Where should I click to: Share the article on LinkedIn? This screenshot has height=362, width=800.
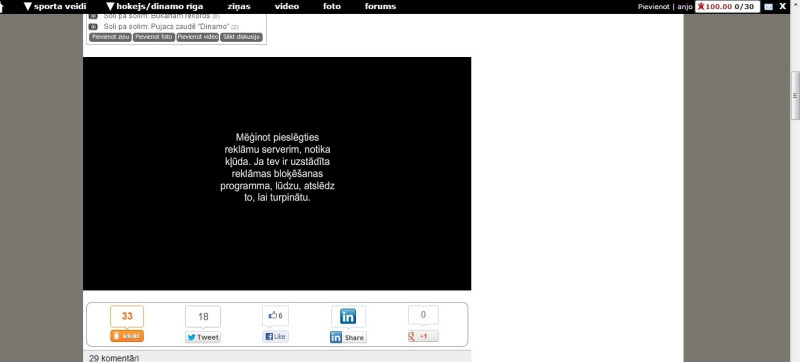click(348, 337)
